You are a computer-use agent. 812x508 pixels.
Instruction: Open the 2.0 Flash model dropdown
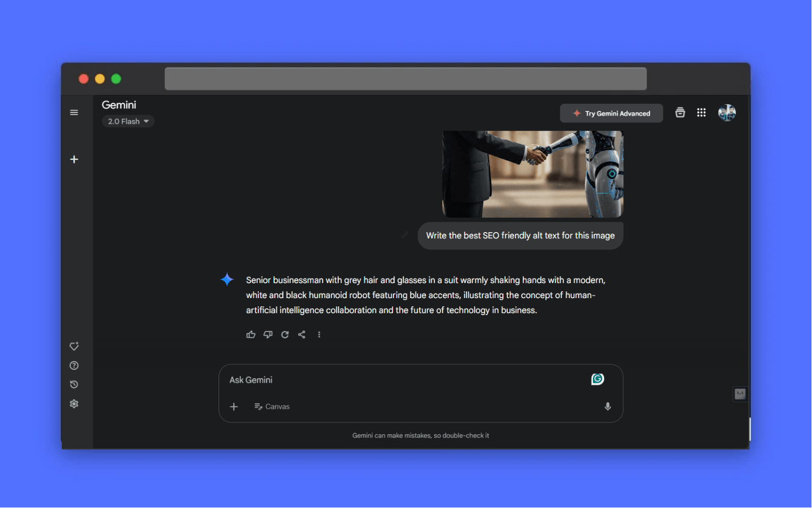[128, 121]
